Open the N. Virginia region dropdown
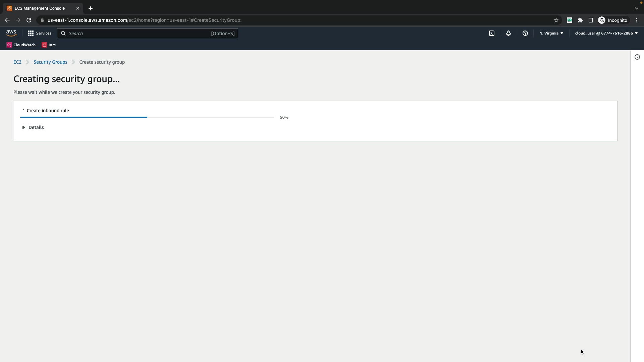644x362 pixels. click(551, 33)
